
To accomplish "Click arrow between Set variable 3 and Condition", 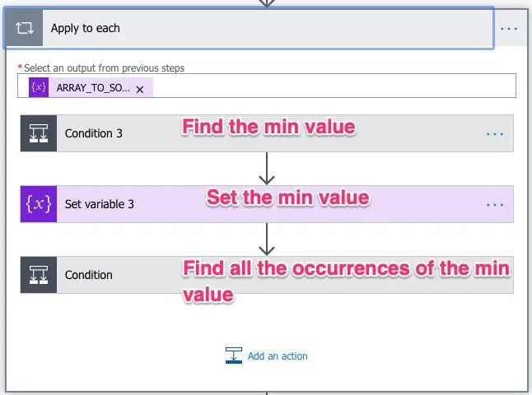I will [266, 239].
